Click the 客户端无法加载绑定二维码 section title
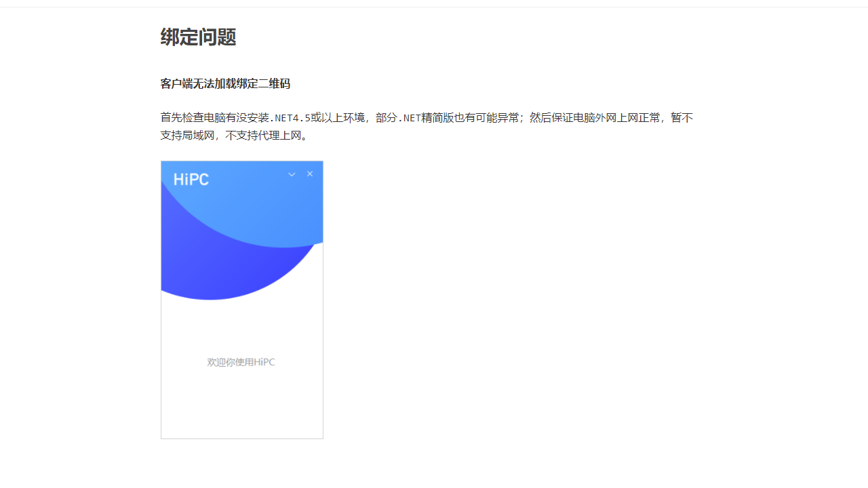The height and width of the screenshot is (488, 868). click(x=225, y=83)
